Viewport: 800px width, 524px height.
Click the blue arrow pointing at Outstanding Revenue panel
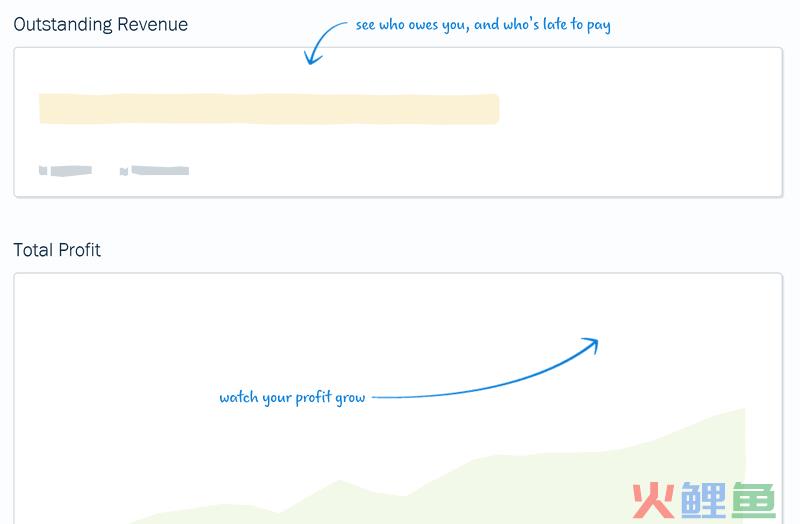322,43
